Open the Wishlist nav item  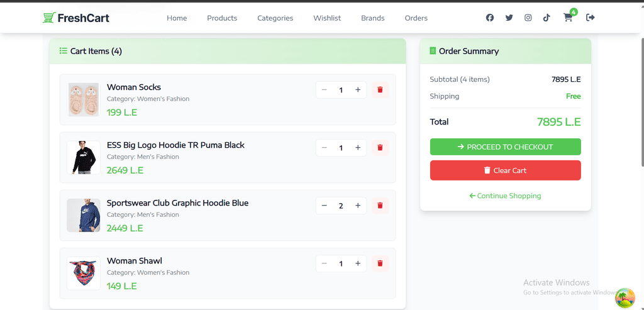click(x=327, y=18)
